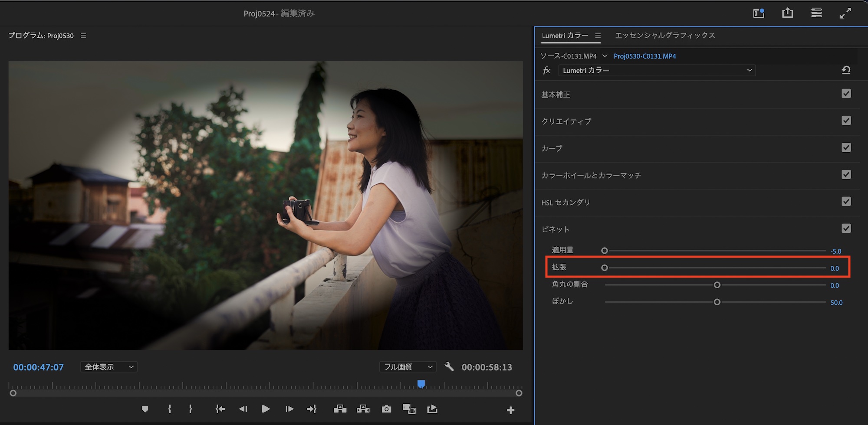The height and width of the screenshot is (425, 868).
Task: Play the program sequence
Action: tap(266, 409)
